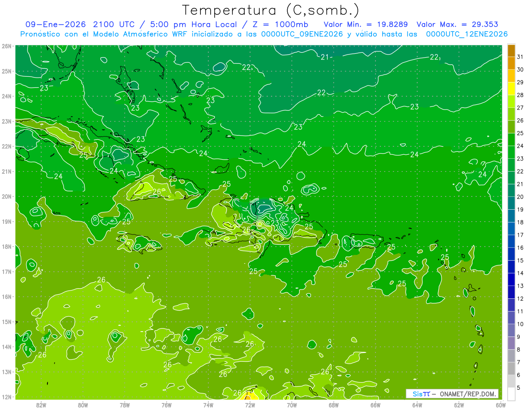Image resolution: width=532 pixels, height=411 pixels.
Task: Click the 76W longitude axis label
Action: (167, 405)
